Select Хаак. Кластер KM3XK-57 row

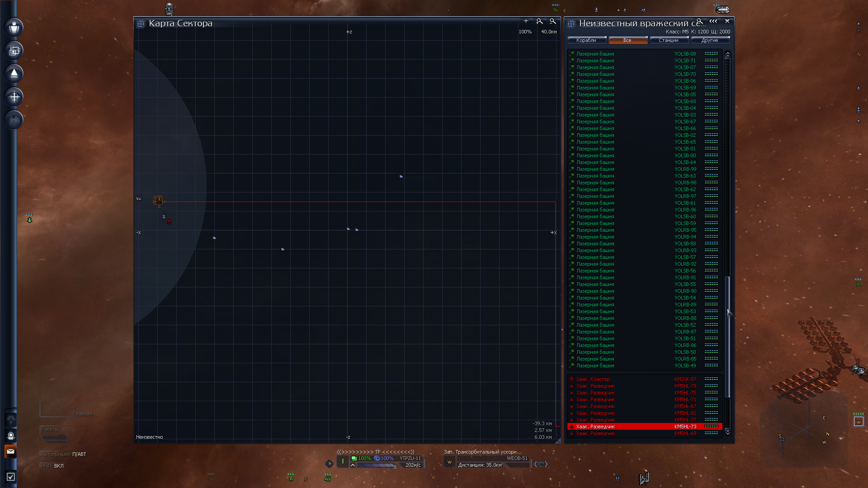[644, 379]
